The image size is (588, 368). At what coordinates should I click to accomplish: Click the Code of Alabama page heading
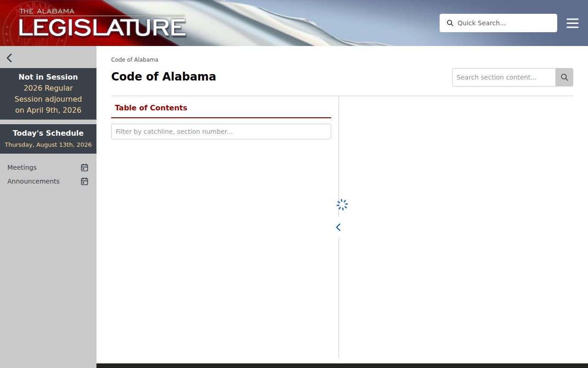(164, 76)
